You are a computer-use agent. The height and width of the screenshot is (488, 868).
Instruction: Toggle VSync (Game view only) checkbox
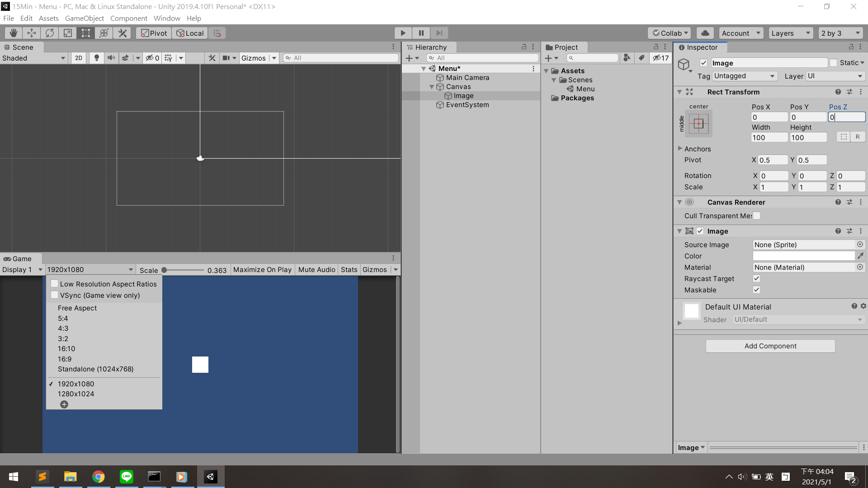[55, 295]
